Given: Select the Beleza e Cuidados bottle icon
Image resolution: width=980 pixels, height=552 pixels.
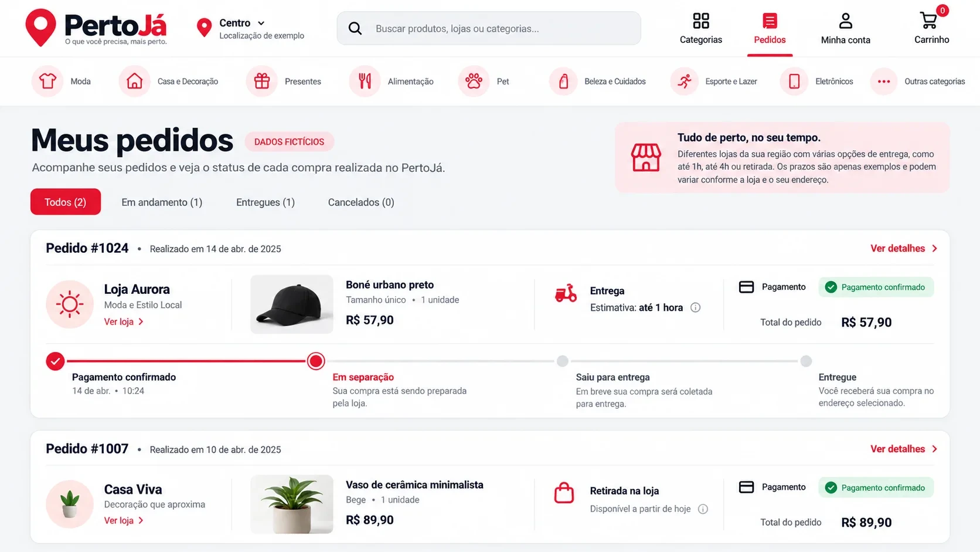Looking at the screenshot, I should [564, 81].
